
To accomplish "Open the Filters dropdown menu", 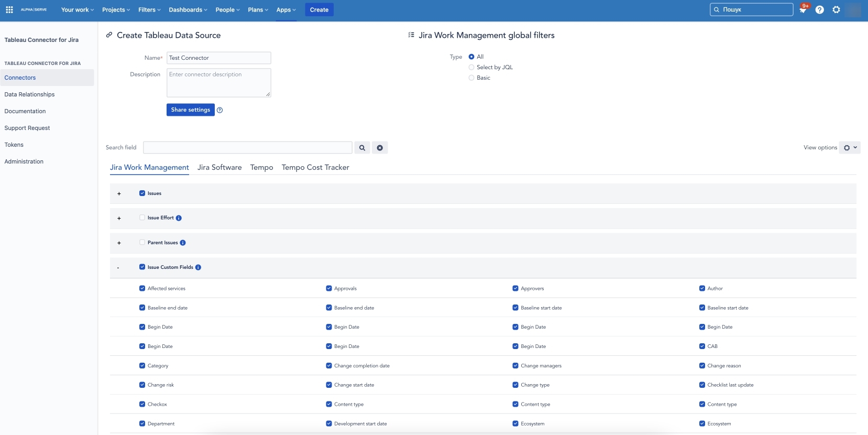I will pyautogui.click(x=149, y=9).
